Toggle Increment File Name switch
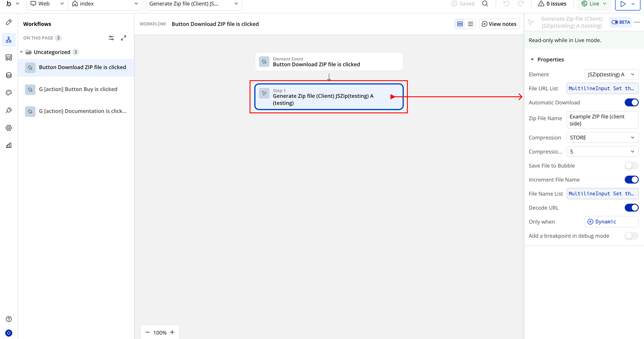The width and height of the screenshot is (644, 339). [x=631, y=180]
